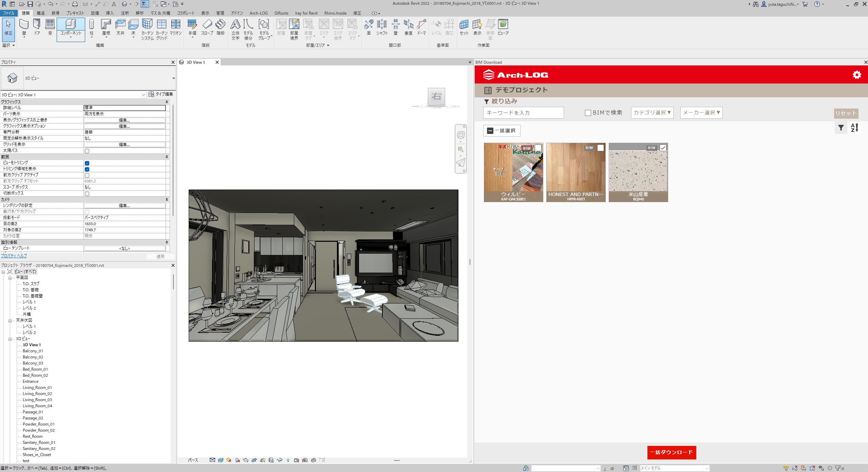Click the 一括ダウンロード button
Screen dimensions: 868x472
[671, 452]
